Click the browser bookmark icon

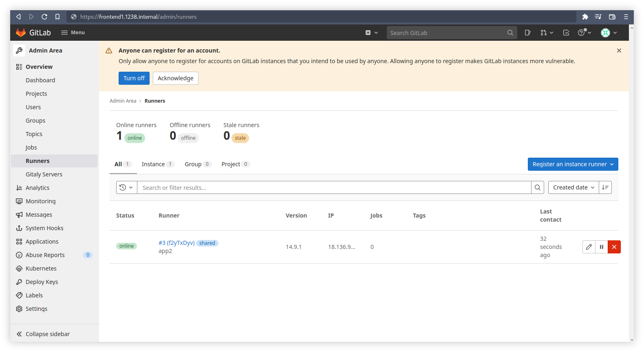coord(57,17)
